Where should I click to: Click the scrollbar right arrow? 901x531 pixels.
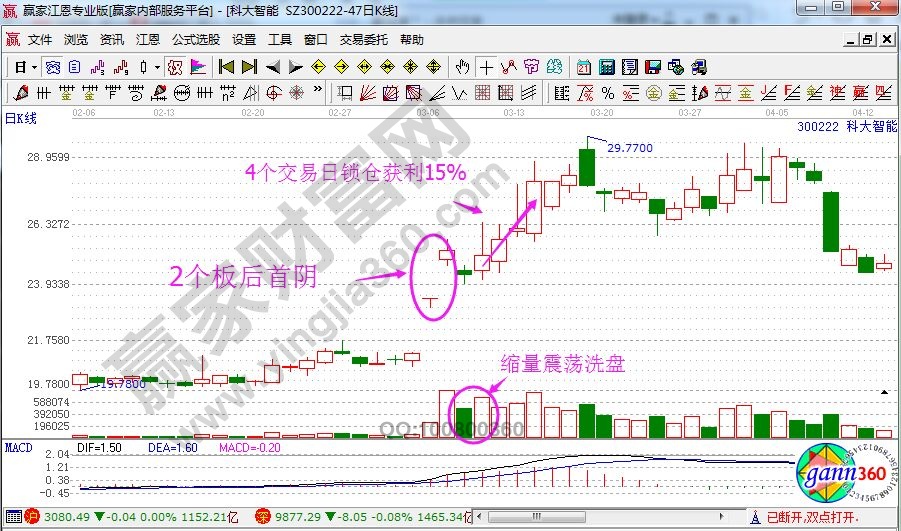click(722, 517)
